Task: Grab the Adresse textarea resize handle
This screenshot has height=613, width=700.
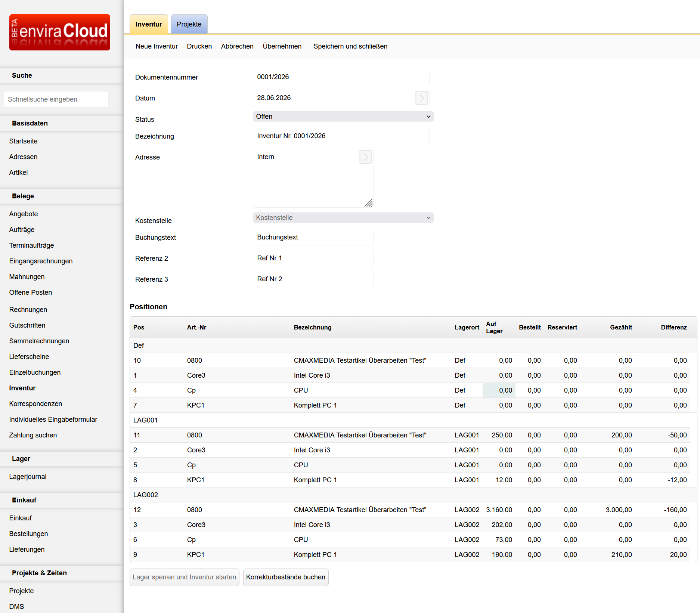Action: coord(369,203)
